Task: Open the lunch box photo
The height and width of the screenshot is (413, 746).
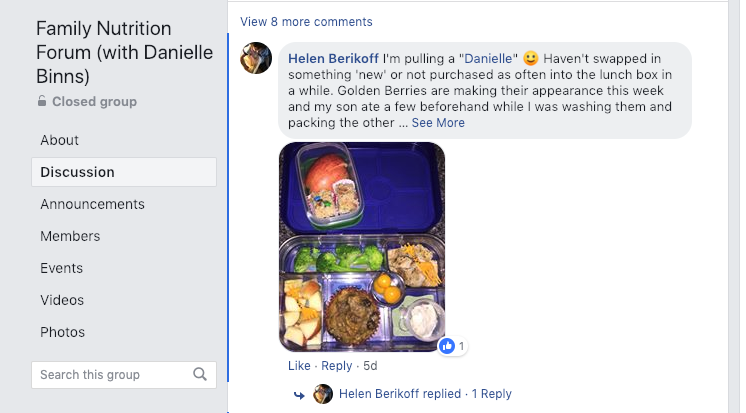Action: [x=361, y=247]
